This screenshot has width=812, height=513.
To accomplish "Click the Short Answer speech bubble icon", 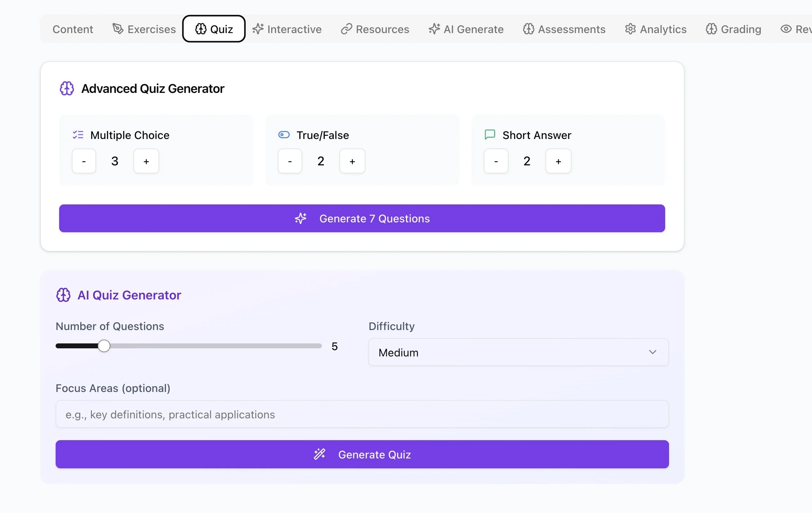I will (490, 134).
